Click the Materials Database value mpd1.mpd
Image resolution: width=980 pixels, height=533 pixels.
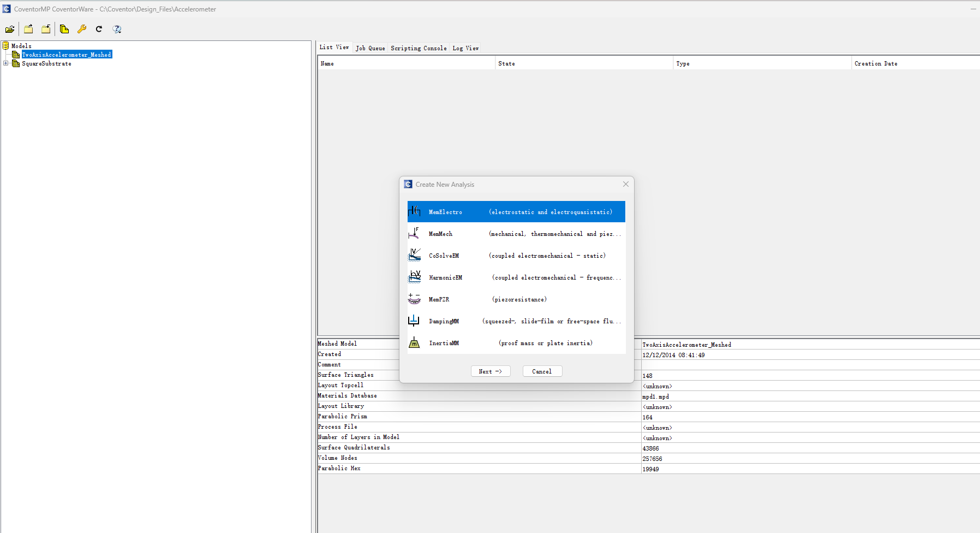point(655,396)
